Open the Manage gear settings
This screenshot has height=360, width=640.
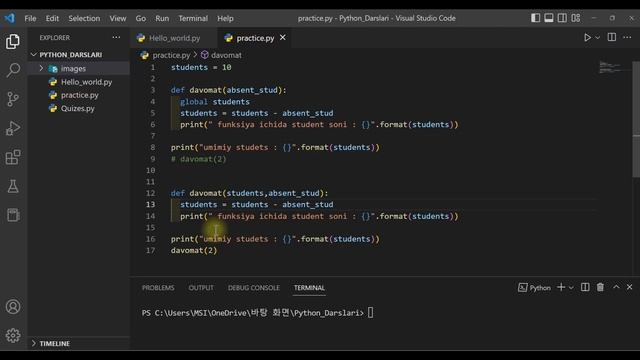tap(13, 336)
